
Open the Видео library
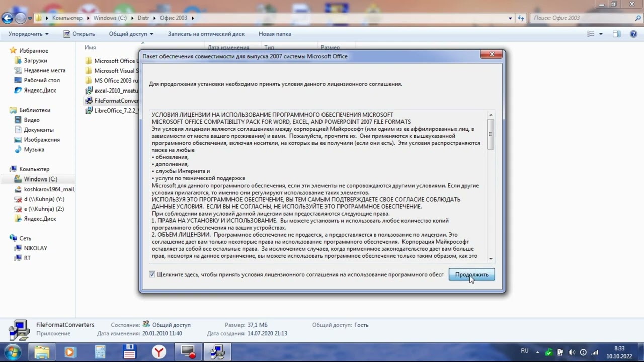pyautogui.click(x=32, y=120)
